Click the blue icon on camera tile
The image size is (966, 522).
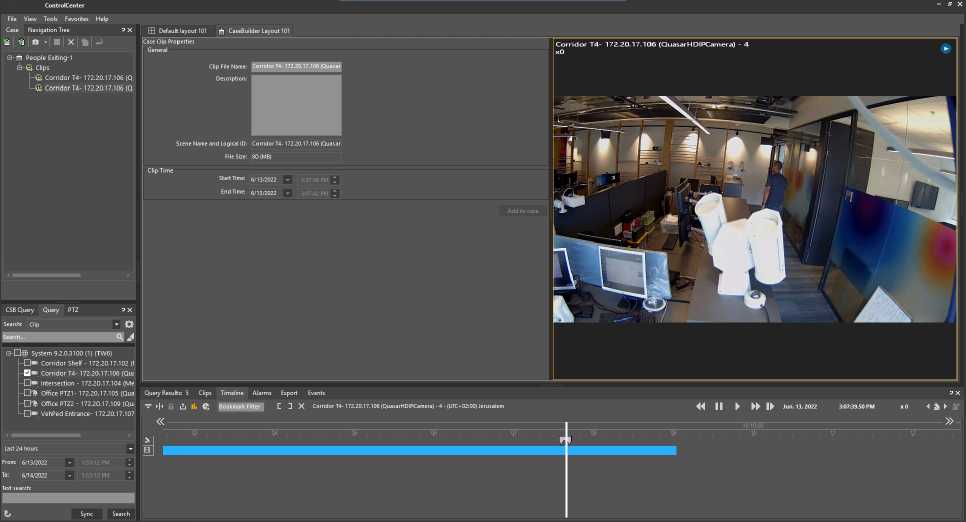tap(945, 48)
